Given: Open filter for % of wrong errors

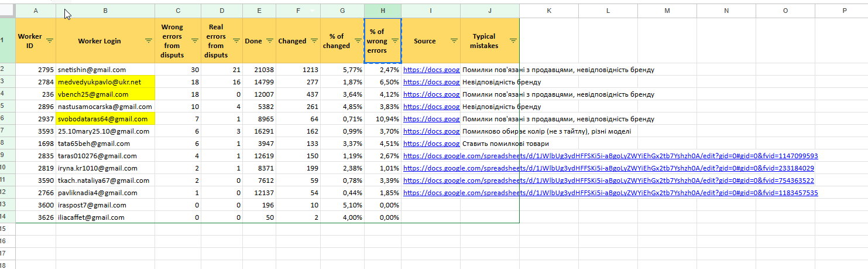Looking at the screenshot, I should (x=395, y=41).
